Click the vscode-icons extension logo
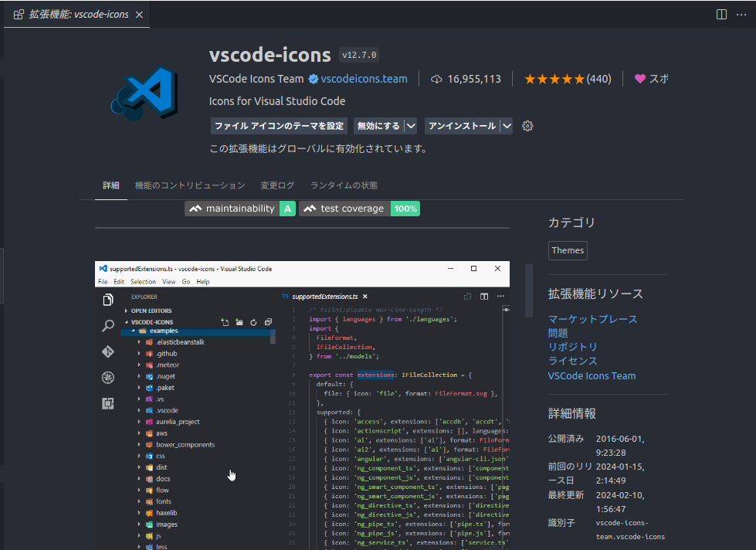The width and height of the screenshot is (756, 550). (145, 93)
